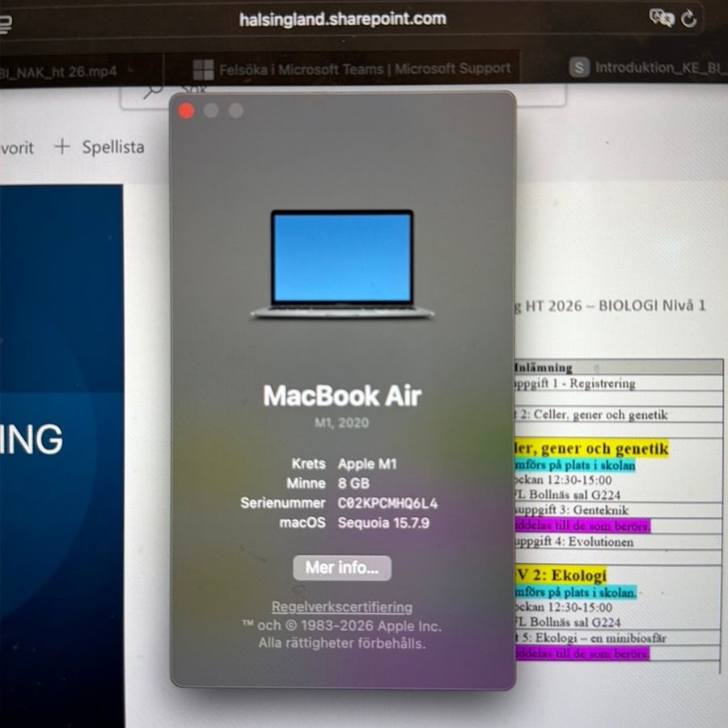Click the halsingland.sharepoint.com address field
This screenshot has height=728, width=728.
(x=343, y=19)
